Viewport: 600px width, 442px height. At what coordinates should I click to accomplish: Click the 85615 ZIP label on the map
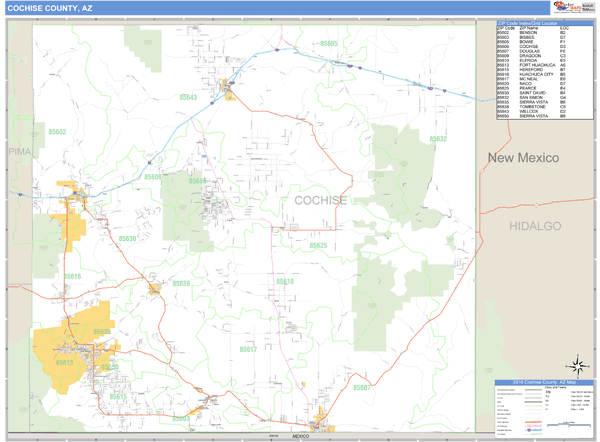(118, 397)
